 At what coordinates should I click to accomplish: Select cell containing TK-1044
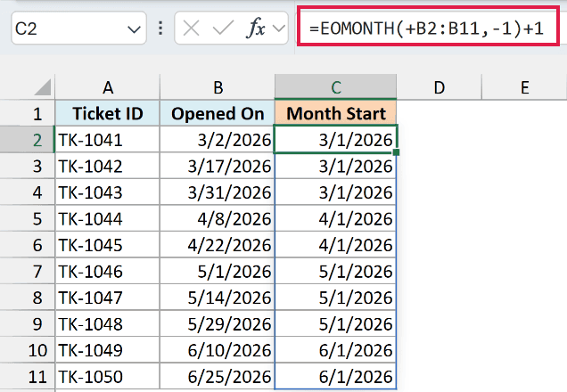coord(107,218)
